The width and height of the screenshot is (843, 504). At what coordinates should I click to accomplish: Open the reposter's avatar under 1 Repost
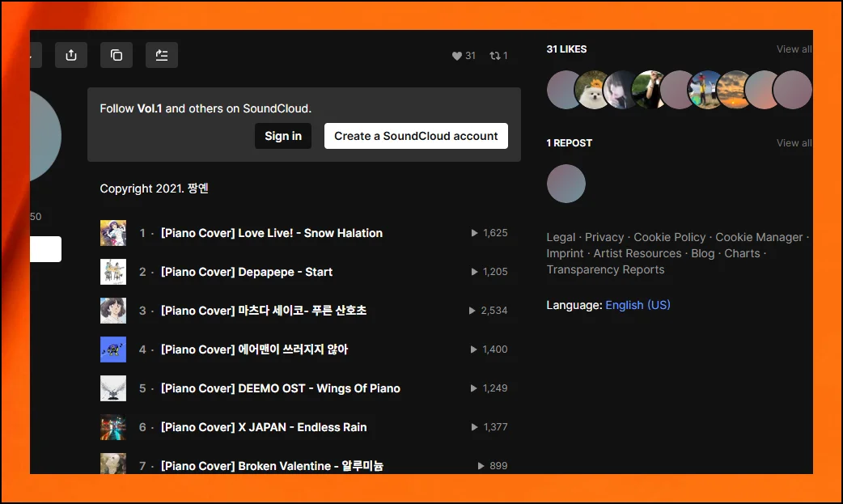[x=566, y=184]
